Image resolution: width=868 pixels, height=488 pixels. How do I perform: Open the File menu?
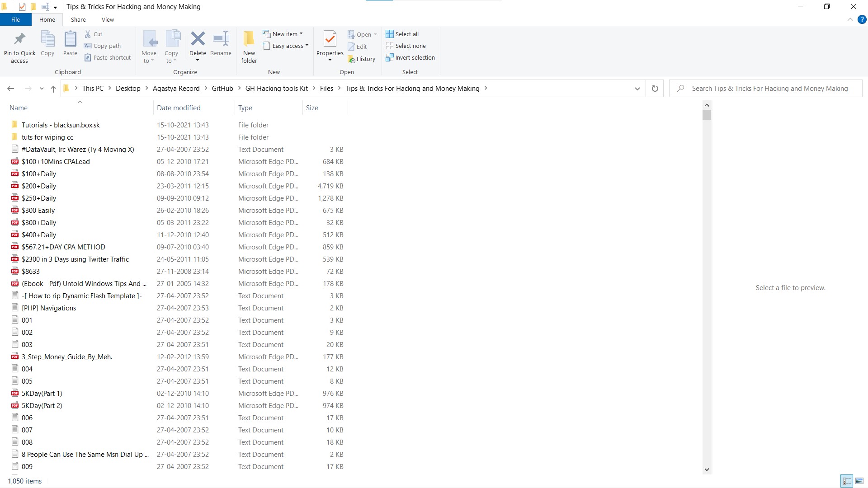coord(15,19)
